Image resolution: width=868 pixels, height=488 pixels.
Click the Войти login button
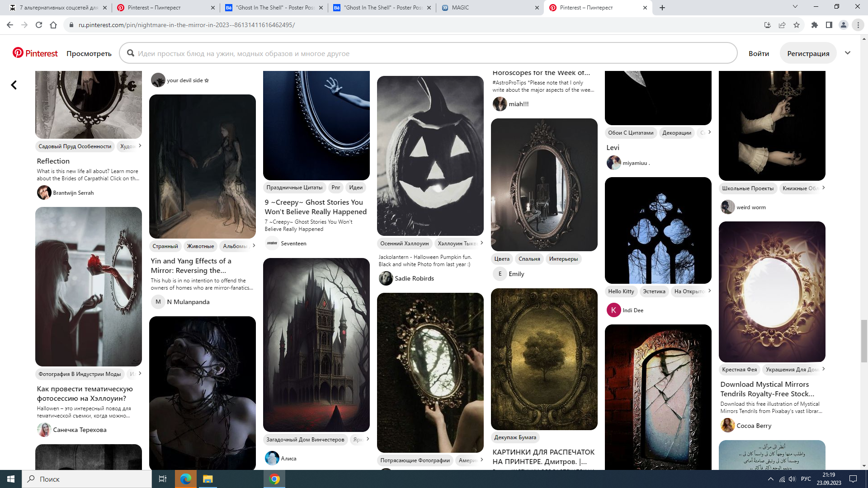point(759,53)
